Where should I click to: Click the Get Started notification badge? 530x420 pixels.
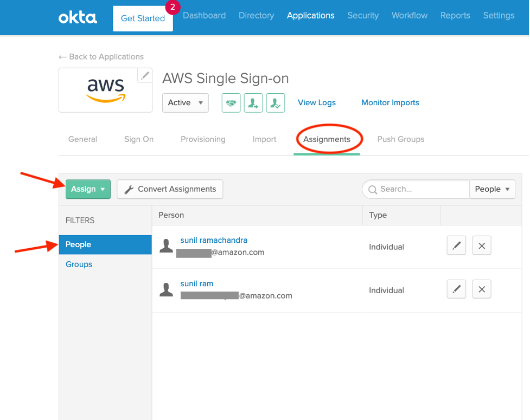coord(172,8)
